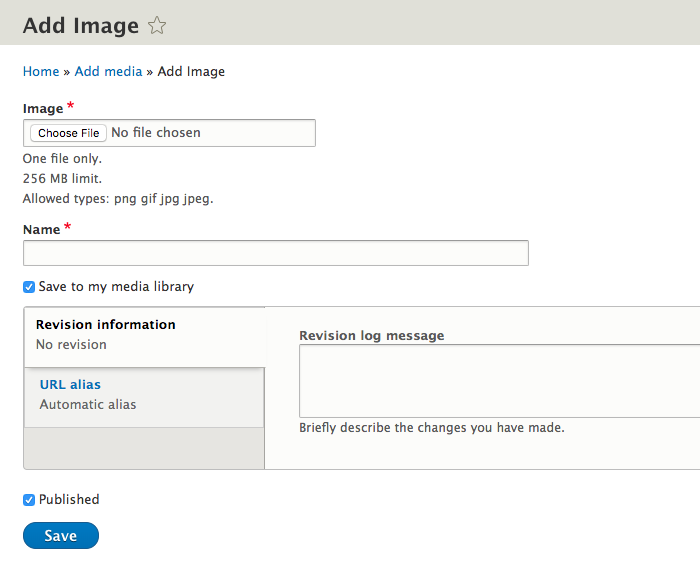Screen dimensions: 700x566
Task: Click the 'Name' field label
Action: (42, 230)
